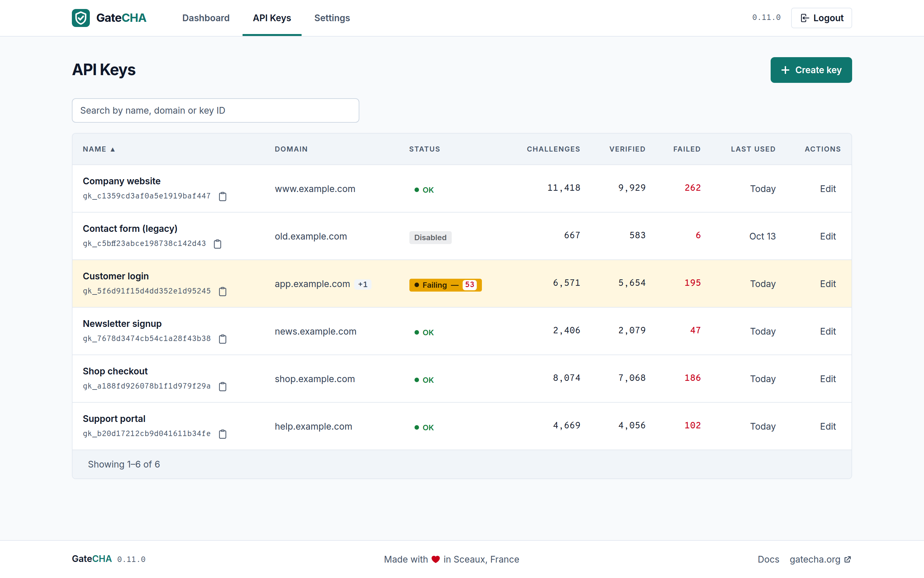Copy the Customer login key ID
Screen dimensions: 924x578
click(223, 292)
